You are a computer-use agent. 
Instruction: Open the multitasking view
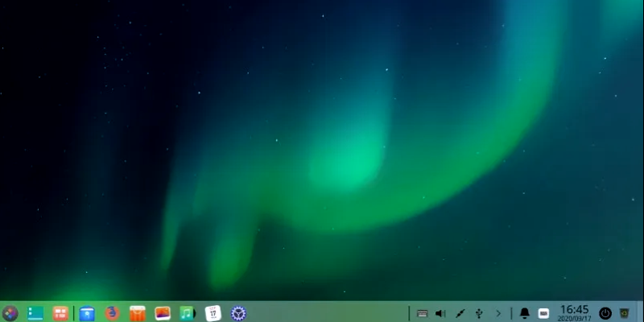pos(60,313)
